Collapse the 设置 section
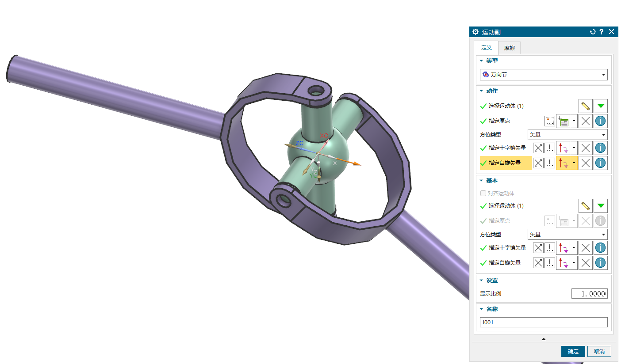Image resolution: width=625 pixels, height=364 pixels. pos(482,281)
